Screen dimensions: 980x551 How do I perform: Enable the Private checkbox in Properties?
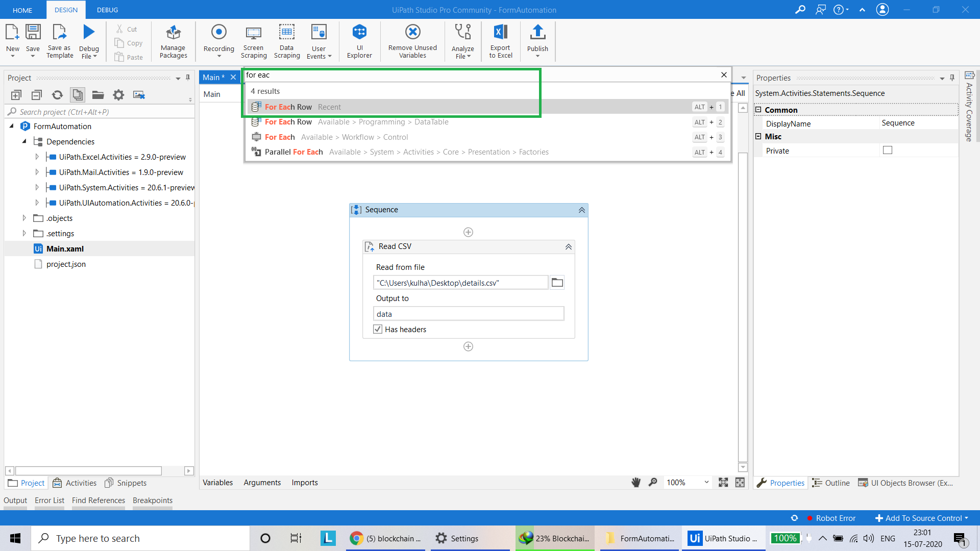[x=888, y=151]
